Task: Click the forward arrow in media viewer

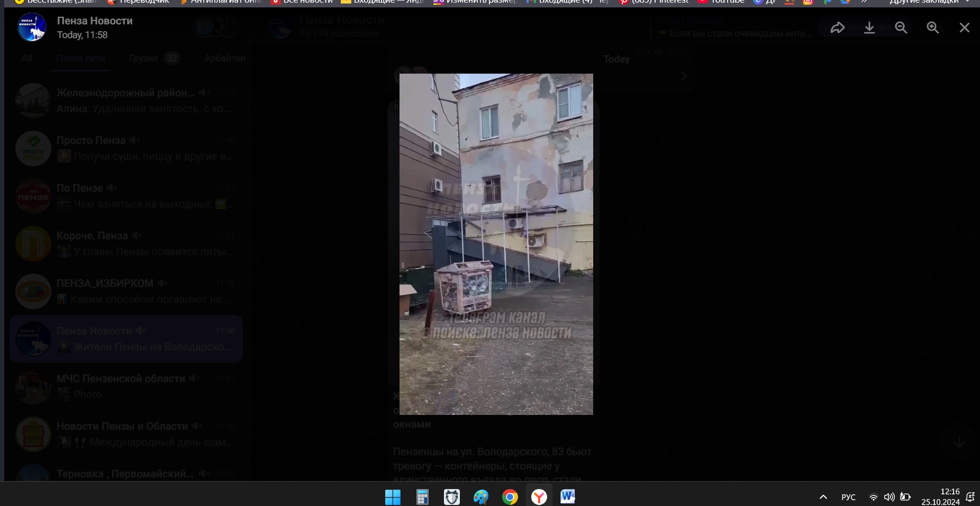Action: (837, 28)
